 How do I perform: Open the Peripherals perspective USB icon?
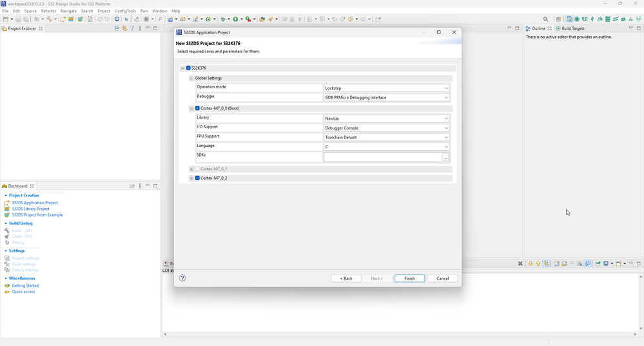[x=592, y=19]
